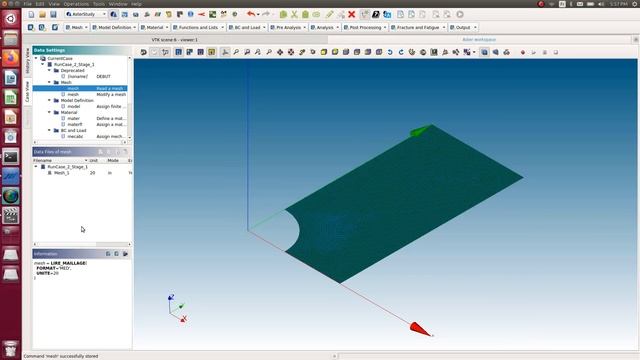This screenshot has height=360, width=640.
Task: Open the Post Processing dropdown
Action: click(365, 27)
